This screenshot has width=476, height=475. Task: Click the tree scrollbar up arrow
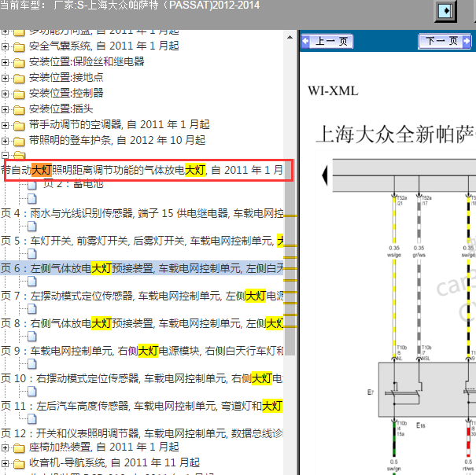coord(290,37)
